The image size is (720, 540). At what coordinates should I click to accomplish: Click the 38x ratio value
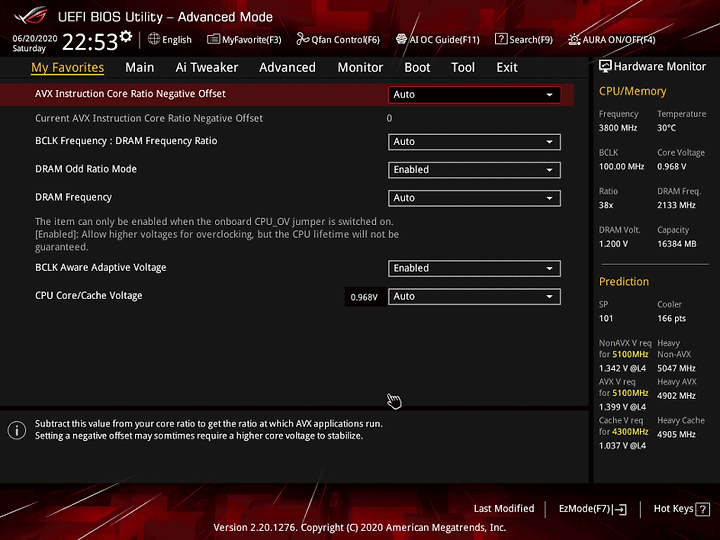[x=606, y=205]
